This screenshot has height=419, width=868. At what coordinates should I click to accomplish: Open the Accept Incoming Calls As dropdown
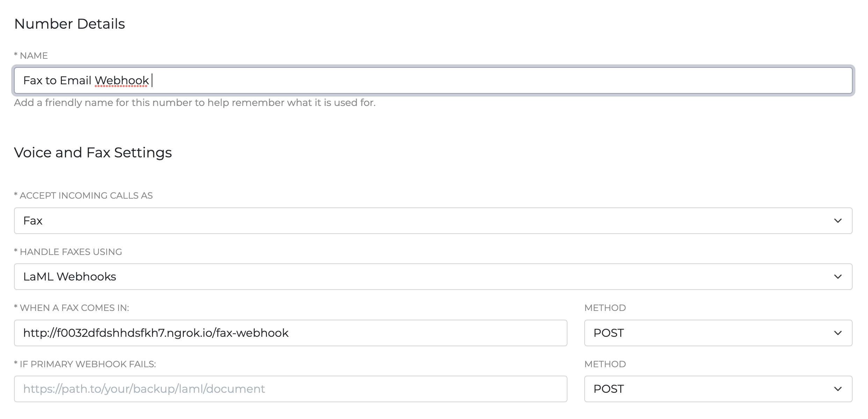(433, 220)
